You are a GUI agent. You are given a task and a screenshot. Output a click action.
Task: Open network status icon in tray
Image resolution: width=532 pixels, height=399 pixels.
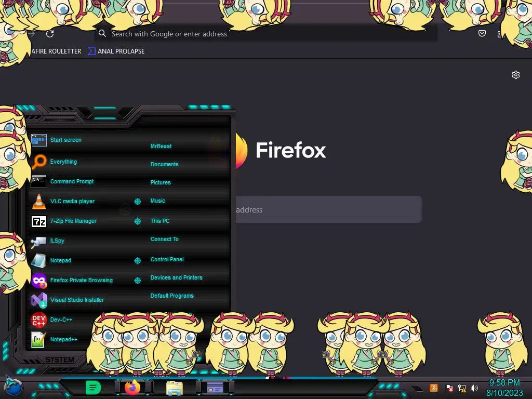point(462,388)
